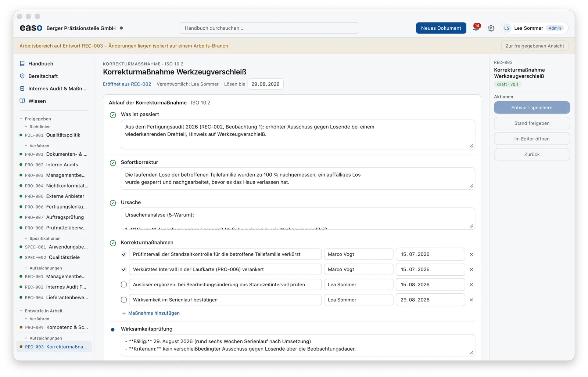The height and width of the screenshot is (377, 588).
Task: Click the 'Im Editor öffnen' button
Action: [532, 139]
